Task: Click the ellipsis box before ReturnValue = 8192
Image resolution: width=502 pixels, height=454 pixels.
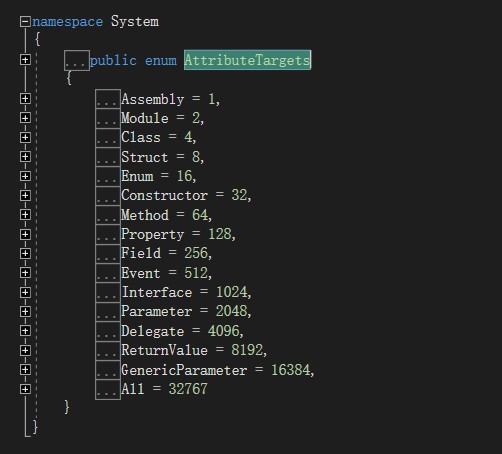Action: click(x=108, y=351)
